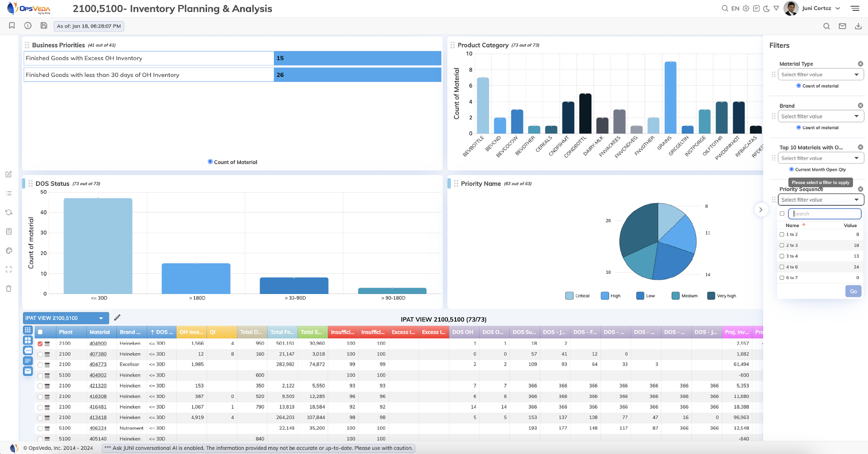868x454 pixels.
Task: Open the Priority Sequence filter dropdown
Action: [821, 200]
